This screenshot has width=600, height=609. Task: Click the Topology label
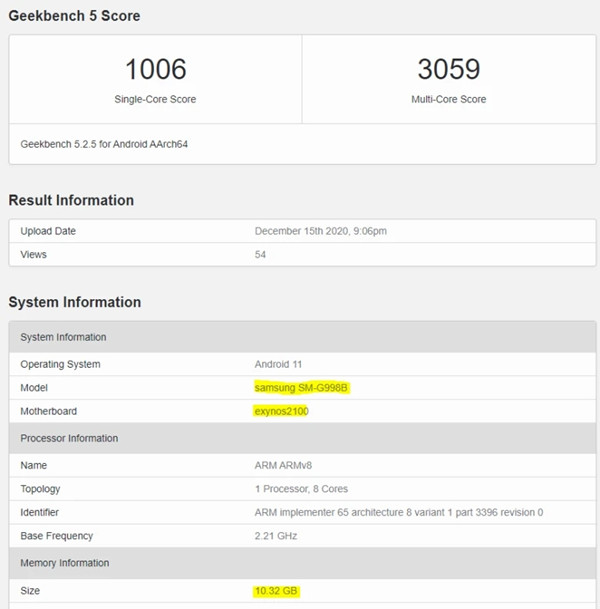pyautogui.click(x=40, y=489)
